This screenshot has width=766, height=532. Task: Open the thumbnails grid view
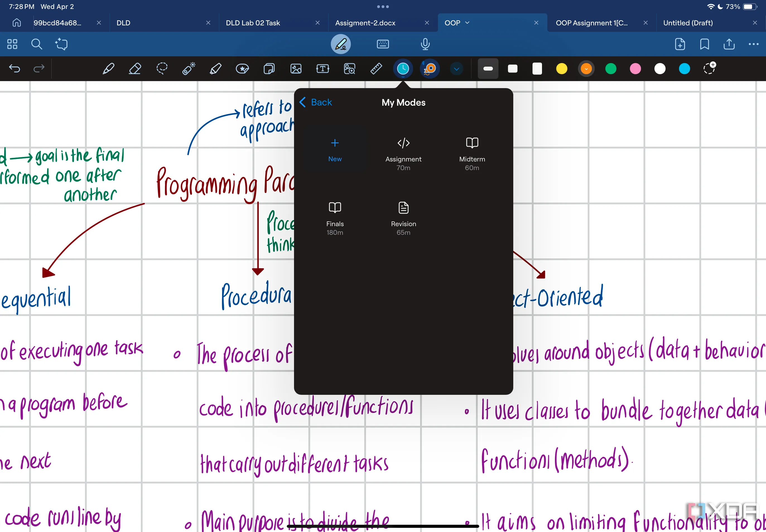coord(12,44)
